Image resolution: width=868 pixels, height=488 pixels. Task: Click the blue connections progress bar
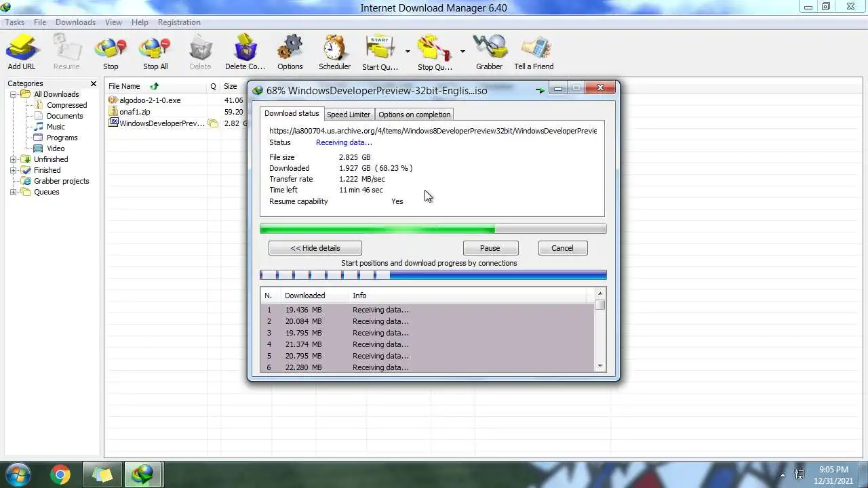coord(433,274)
